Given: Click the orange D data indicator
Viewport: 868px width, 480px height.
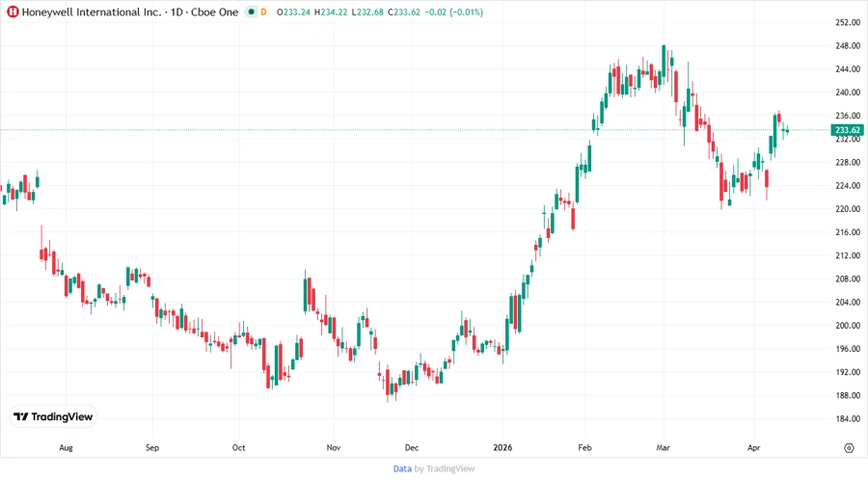Looking at the screenshot, I should pyautogui.click(x=263, y=12).
